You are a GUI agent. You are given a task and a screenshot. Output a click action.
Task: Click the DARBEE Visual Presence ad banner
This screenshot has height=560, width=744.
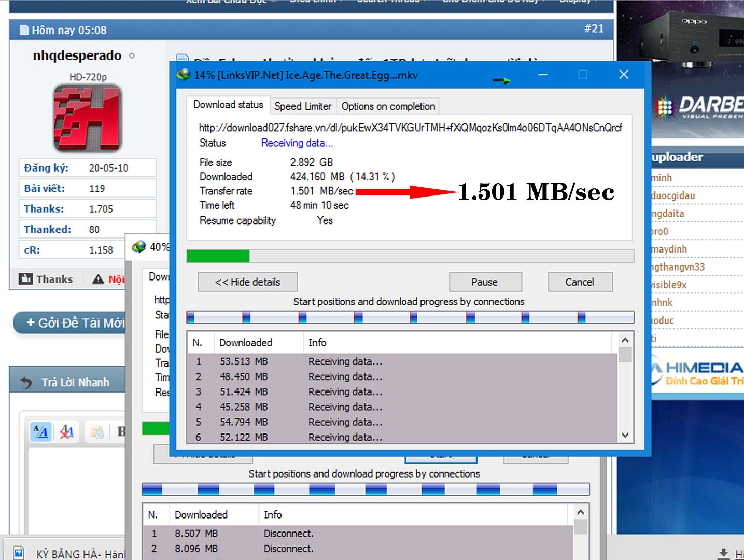[x=697, y=108]
